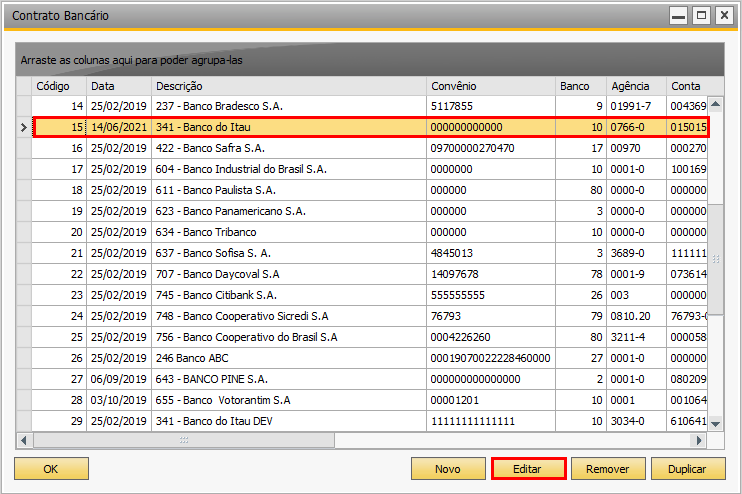The image size is (742, 494).
Task: Click convênio value 0004226260
Action: click(x=491, y=337)
